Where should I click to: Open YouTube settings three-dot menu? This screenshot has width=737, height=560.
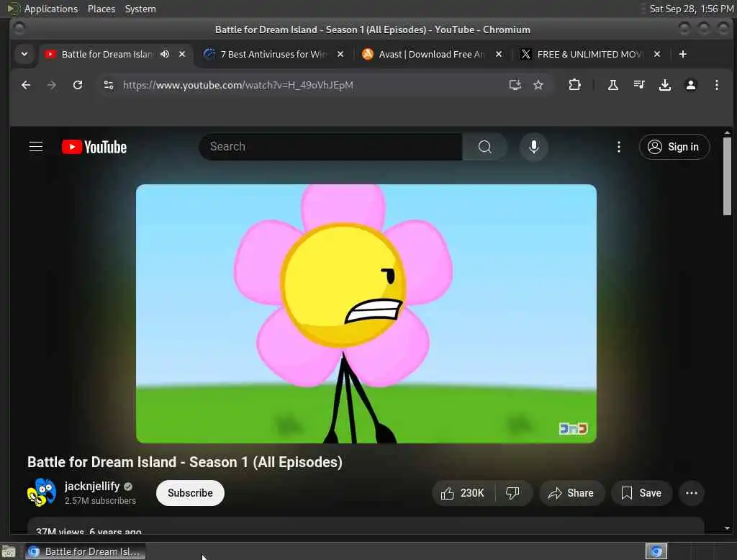click(x=618, y=147)
